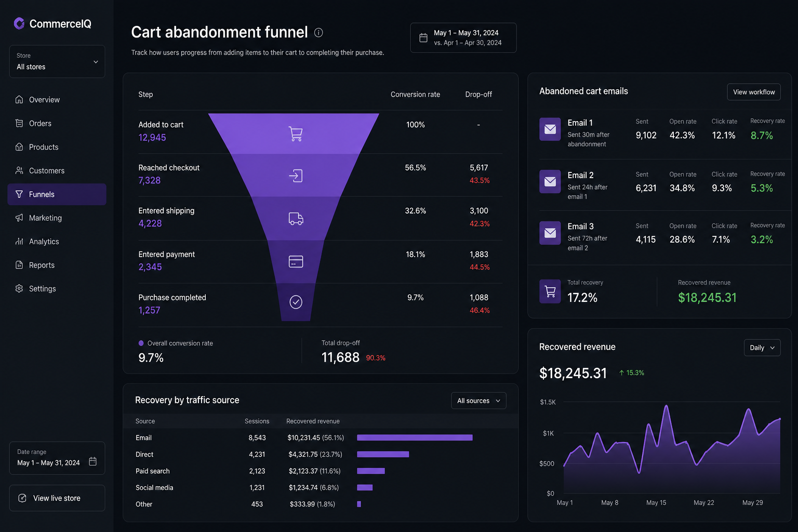This screenshot has width=798, height=532.
Task: Open the Reports menu item
Action: click(57, 265)
